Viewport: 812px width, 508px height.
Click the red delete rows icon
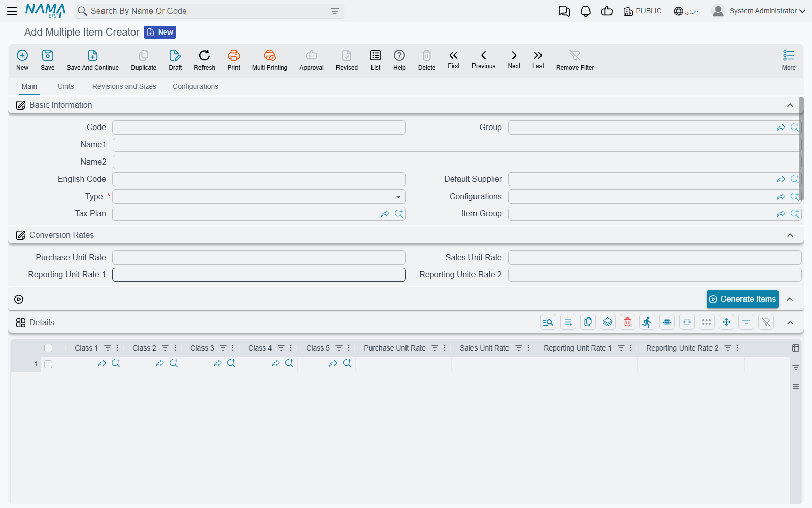pyautogui.click(x=628, y=322)
